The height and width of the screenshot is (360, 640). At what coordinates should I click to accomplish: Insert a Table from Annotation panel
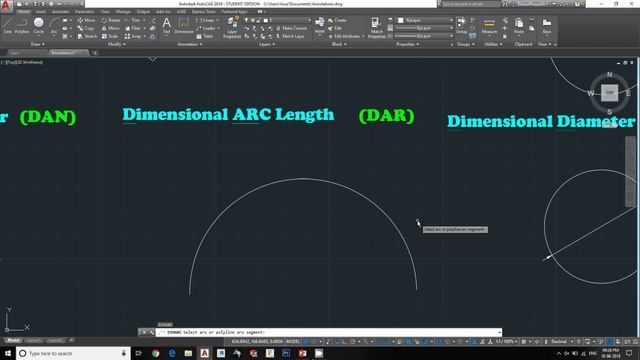[205, 36]
